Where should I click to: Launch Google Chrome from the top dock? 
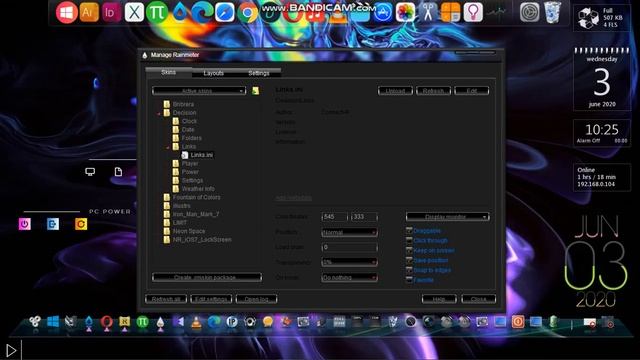click(247, 13)
